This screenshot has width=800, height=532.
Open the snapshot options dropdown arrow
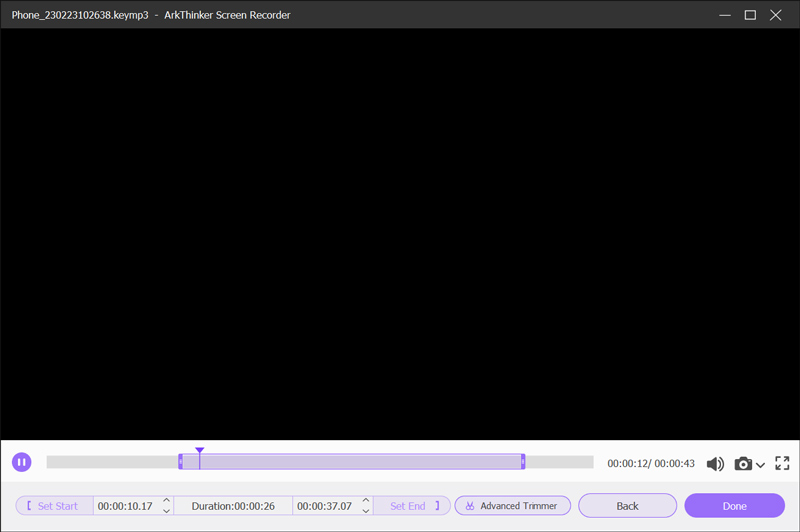(760, 465)
